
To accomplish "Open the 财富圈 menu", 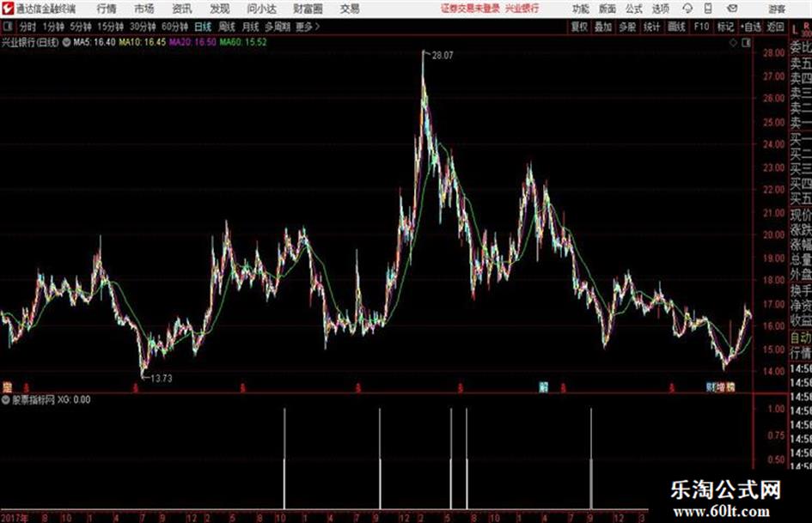I will tap(308, 9).
